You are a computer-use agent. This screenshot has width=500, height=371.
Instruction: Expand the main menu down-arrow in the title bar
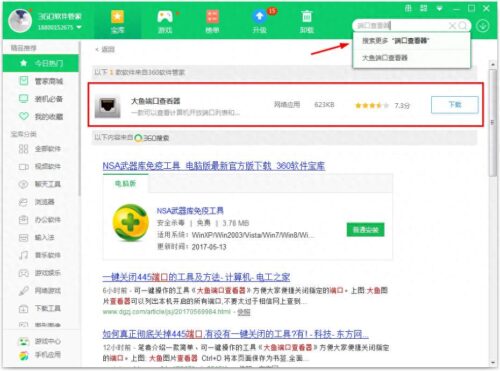point(439,8)
